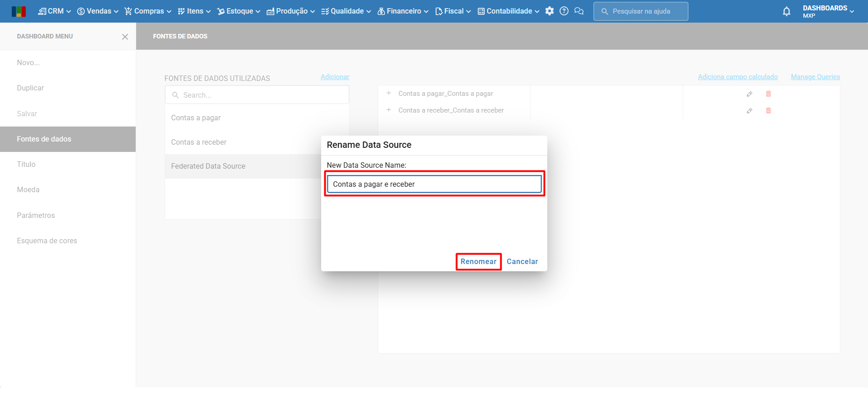Viewport: 868px width, 406px height.
Task: Click the notifications bell icon
Action: pos(787,12)
